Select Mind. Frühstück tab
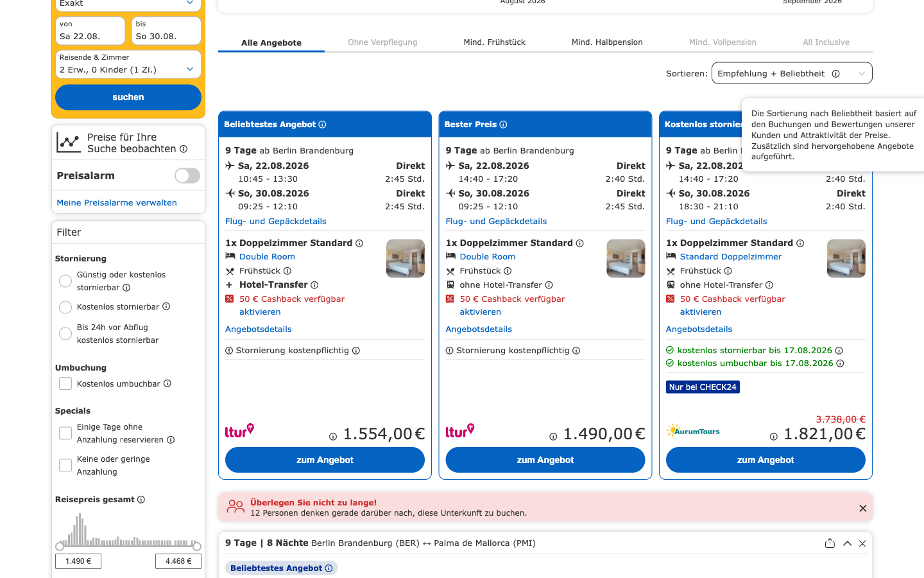Viewport: 924px width, 578px height. pos(494,42)
